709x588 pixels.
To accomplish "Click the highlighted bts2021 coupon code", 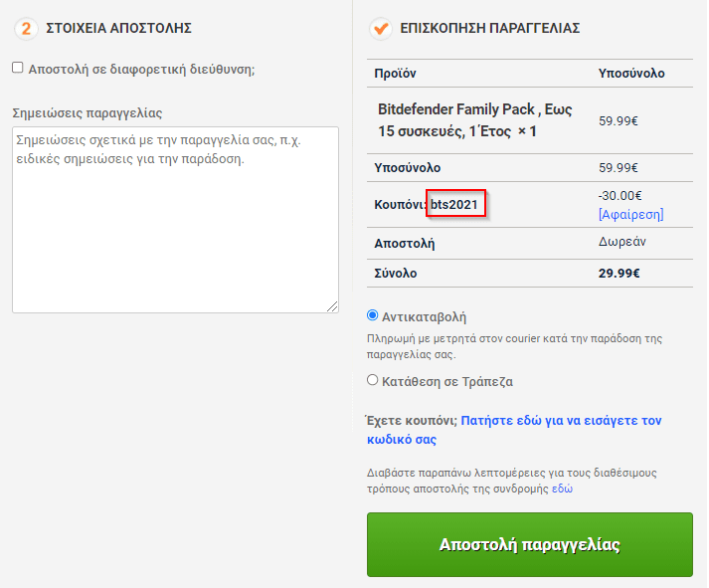I will click(x=454, y=204).
